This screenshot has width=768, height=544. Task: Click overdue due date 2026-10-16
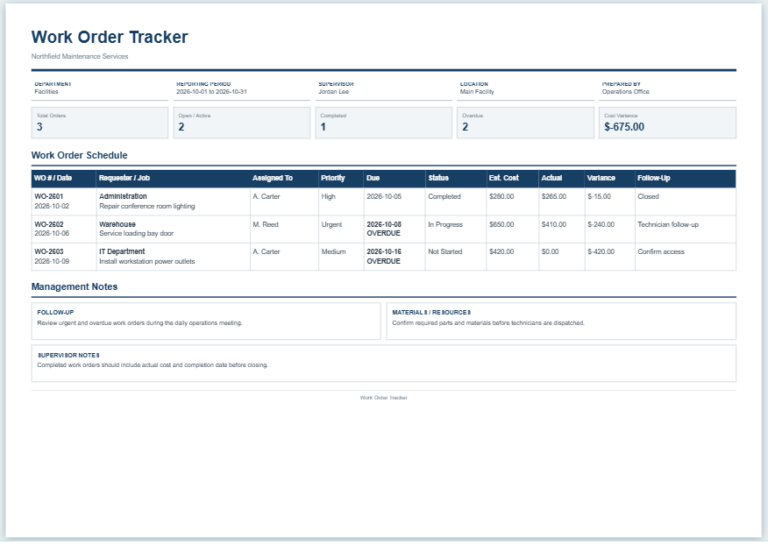pos(384,252)
